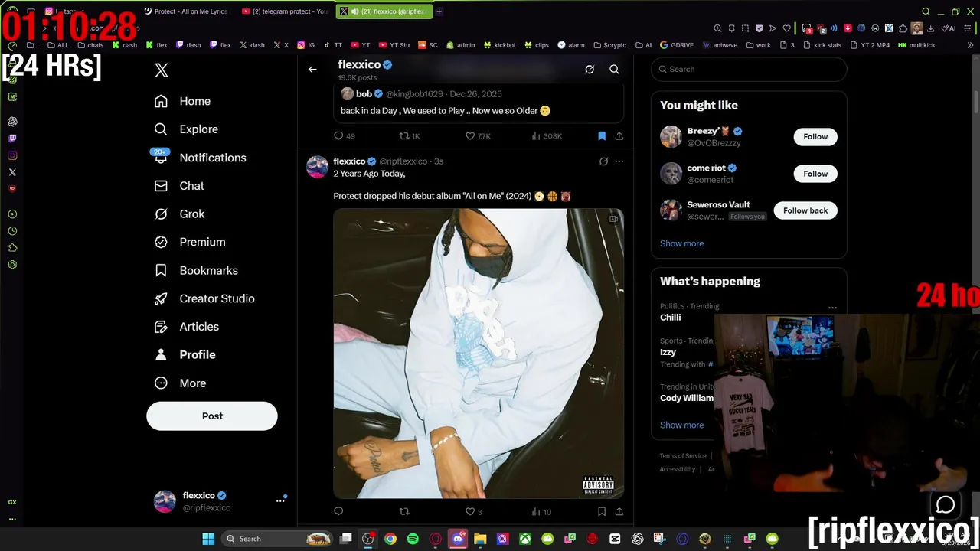Open the floating messages bubble icon
980x551 pixels.
pyautogui.click(x=946, y=504)
